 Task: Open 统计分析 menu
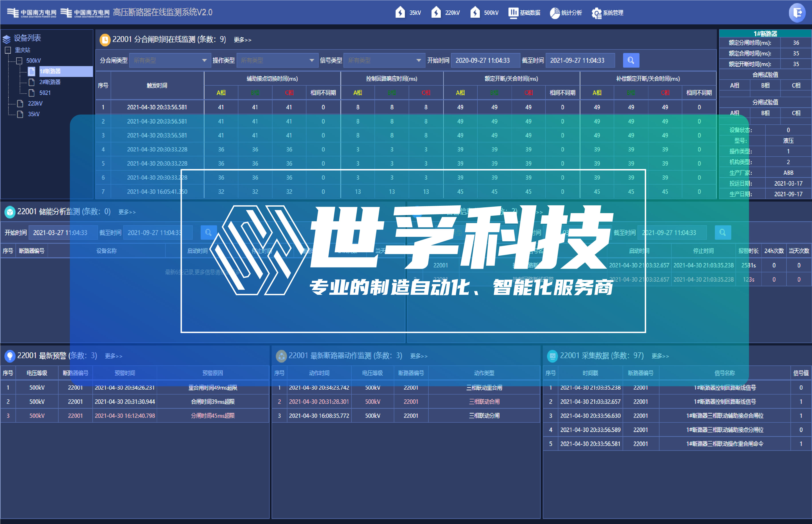(566, 13)
